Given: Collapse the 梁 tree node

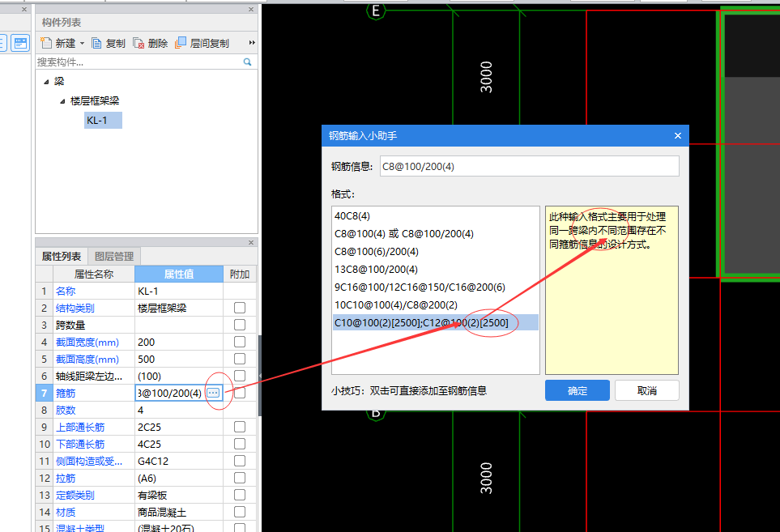Looking at the screenshot, I should pos(46,82).
